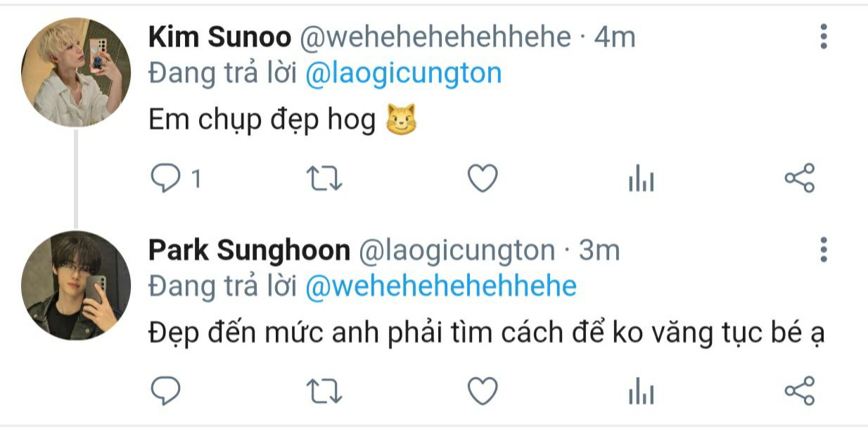This screenshot has width=868, height=429.
Task: Reply to Park Sunghoon's tweet
Action: (x=166, y=391)
